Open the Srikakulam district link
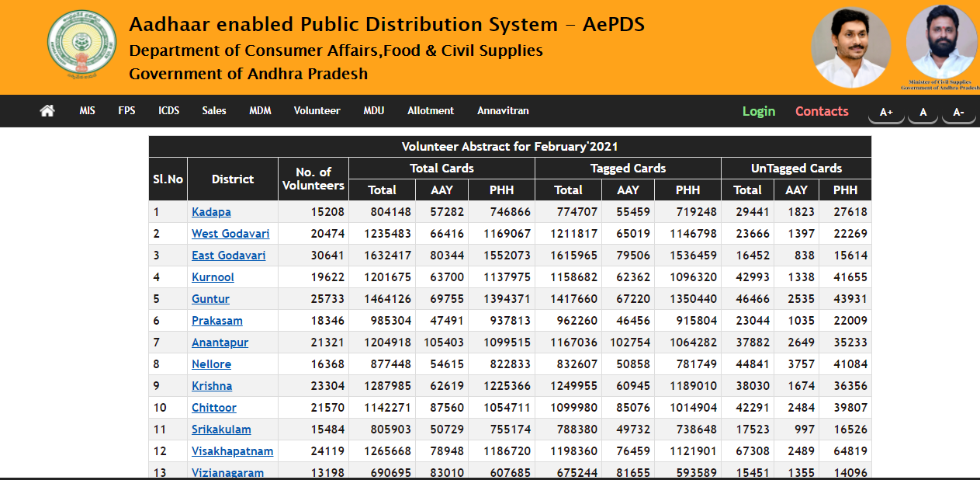This screenshot has width=980, height=480. click(x=221, y=430)
